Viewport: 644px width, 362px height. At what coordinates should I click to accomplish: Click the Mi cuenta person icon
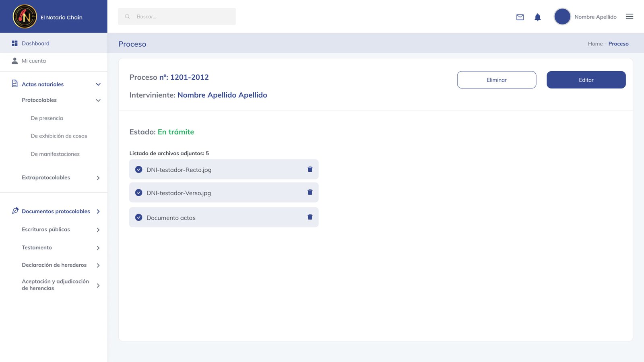15,61
